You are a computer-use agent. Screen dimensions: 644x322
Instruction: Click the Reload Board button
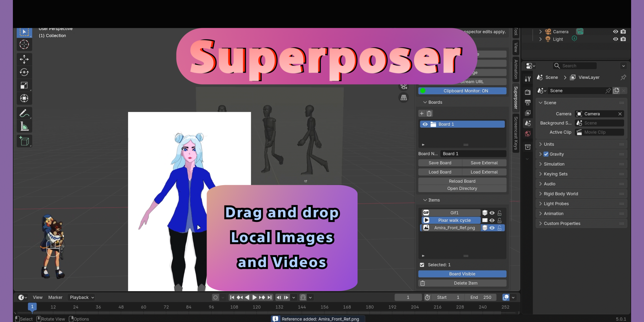462,181
